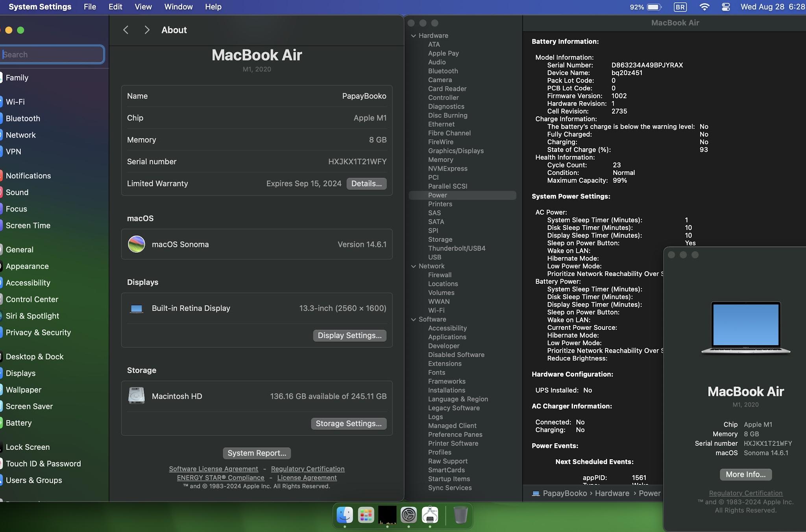Open the Software License Agreement link
806x532 pixels.
tap(213, 469)
